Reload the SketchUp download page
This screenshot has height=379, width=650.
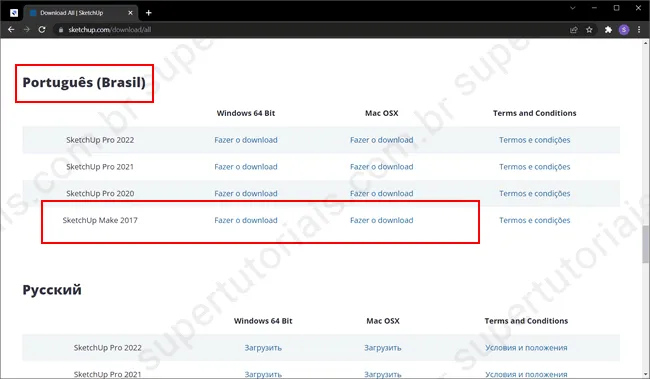(42, 29)
